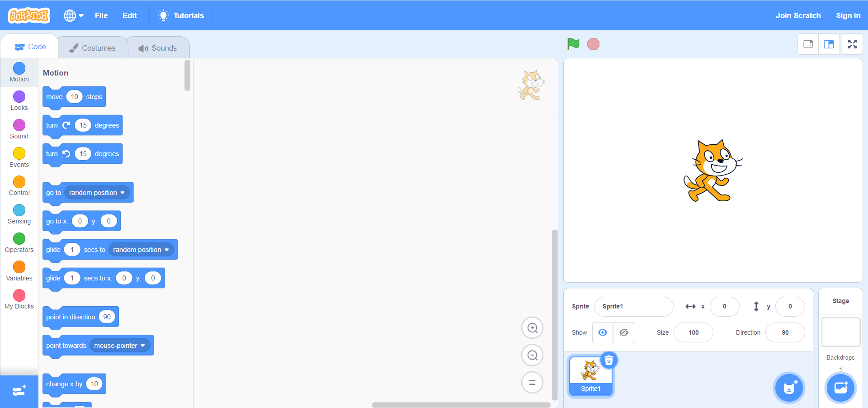Show the sprite with the eye icon

pyautogui.click(x=603, y=332)
